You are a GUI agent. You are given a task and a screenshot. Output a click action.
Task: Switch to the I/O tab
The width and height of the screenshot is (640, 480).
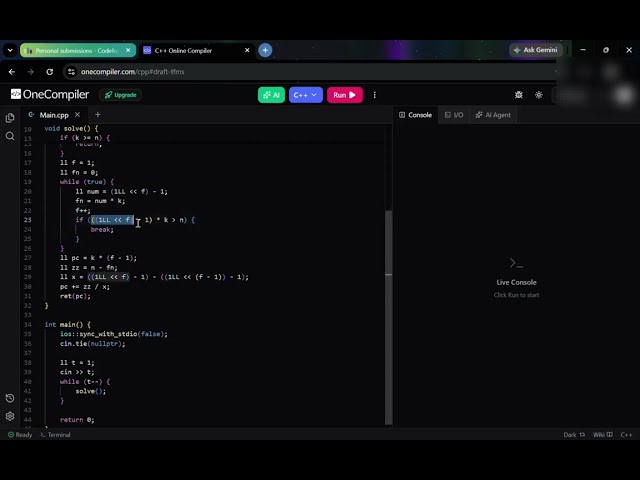454,115
